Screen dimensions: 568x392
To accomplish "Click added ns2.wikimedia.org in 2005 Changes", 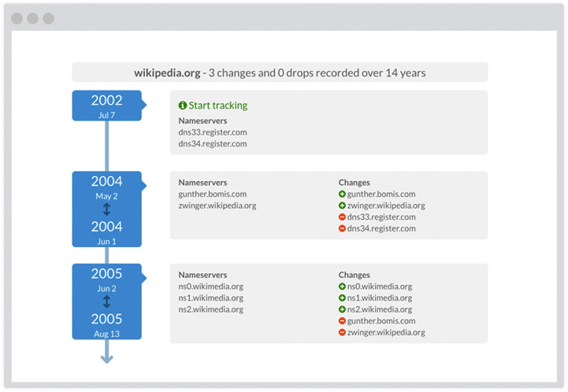I will (x=380, y=309).
